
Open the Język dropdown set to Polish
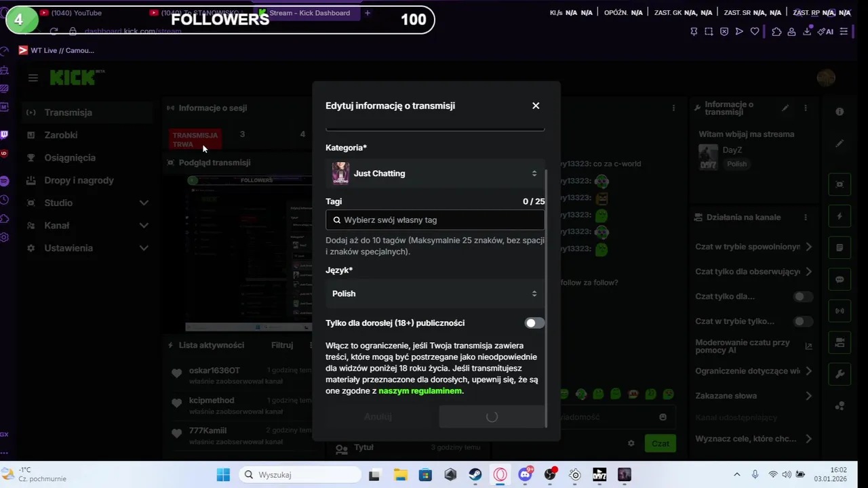[x=435, y=293]
